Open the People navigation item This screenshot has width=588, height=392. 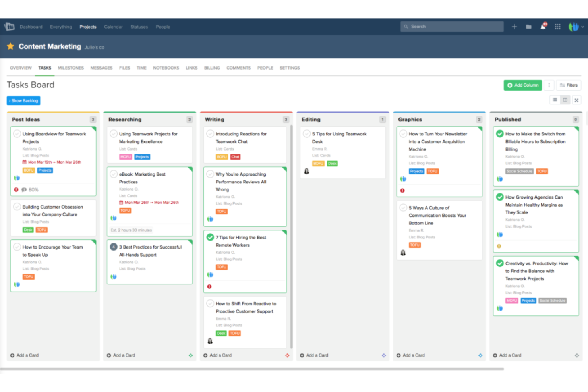(163, 27)
